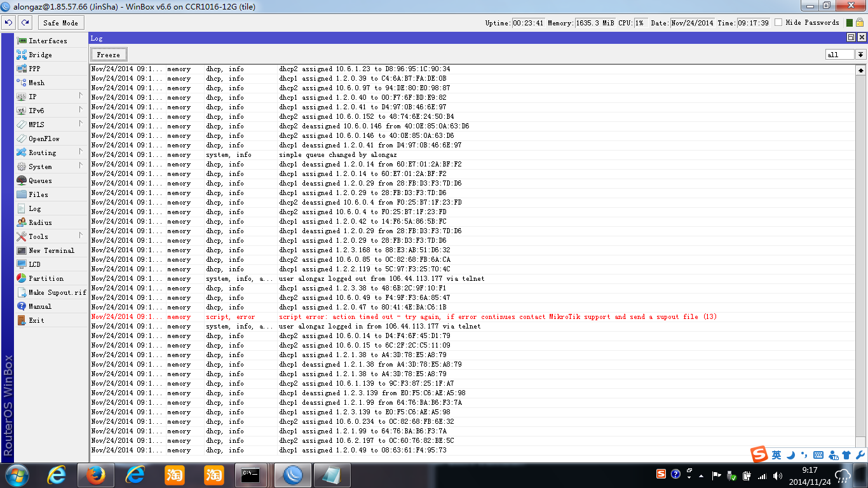Click the Sogou input bar S logo
Viewport: 868px width, 488px height.
[759, 454]
